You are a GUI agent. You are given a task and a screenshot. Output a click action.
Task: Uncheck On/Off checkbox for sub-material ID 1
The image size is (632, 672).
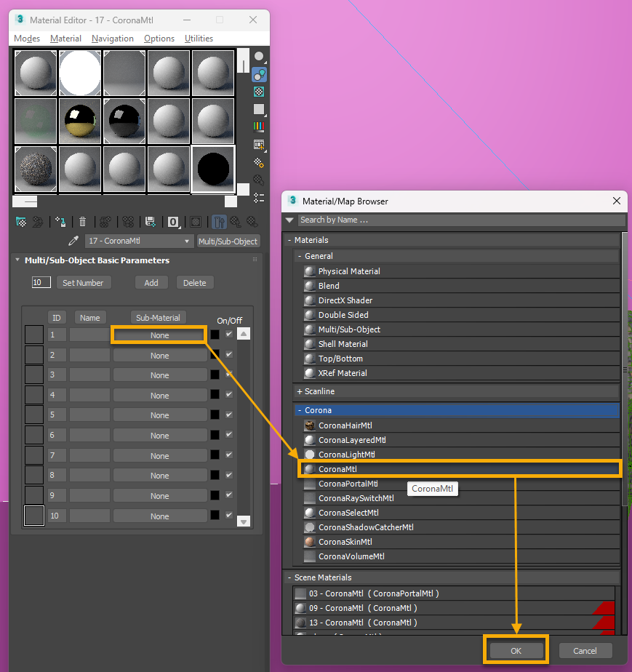(229, 334)
